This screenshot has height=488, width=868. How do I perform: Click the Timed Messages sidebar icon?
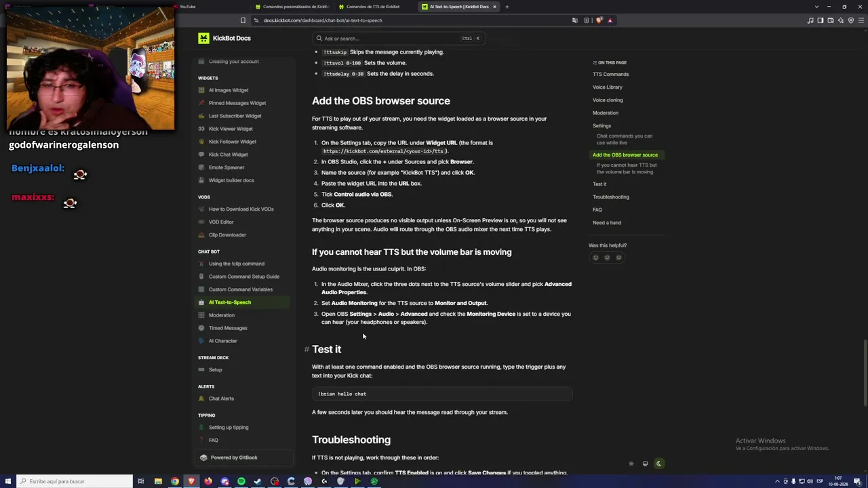[x=201, y=328]
